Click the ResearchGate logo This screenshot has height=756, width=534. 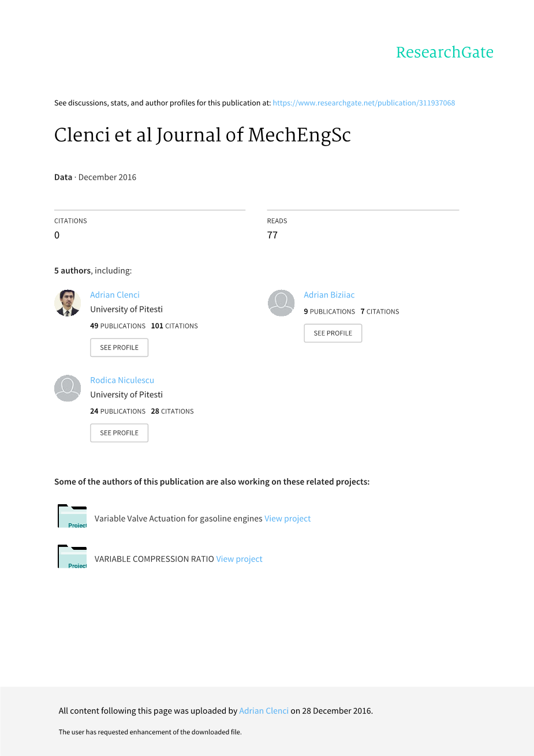445,53
